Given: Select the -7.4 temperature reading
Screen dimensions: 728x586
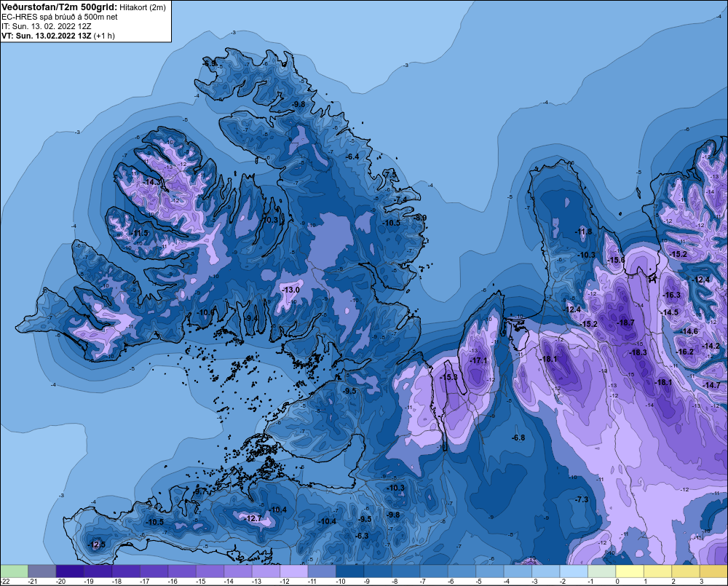Looking at the screenshot, I should coord(400,199).
